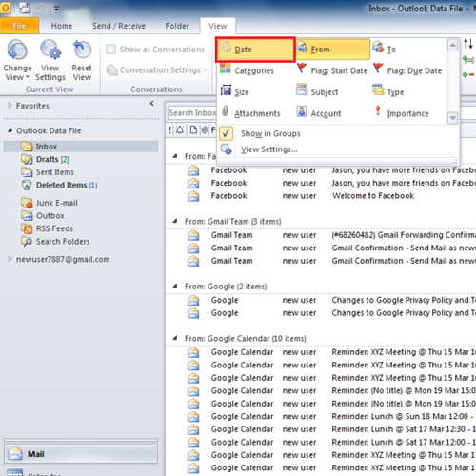Collapse the From: Facebook group arrow
476x476 pixels.
[x=175, y=156]
